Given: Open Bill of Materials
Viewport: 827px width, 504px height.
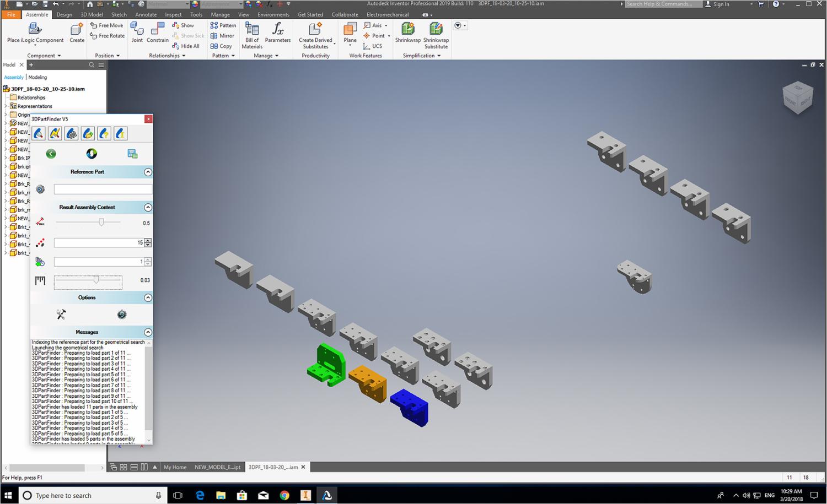Looking at the screenshot, I should pyautogui.click(x=252, y=36).
